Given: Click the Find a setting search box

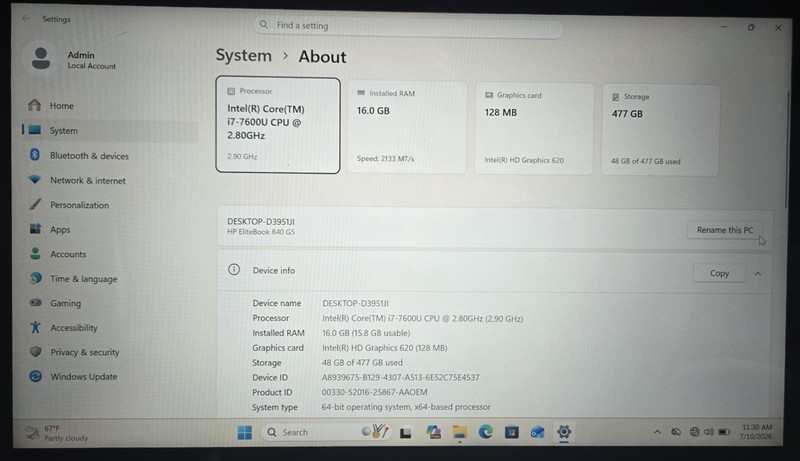Looking at the screenshot, I should pos(408,25).
